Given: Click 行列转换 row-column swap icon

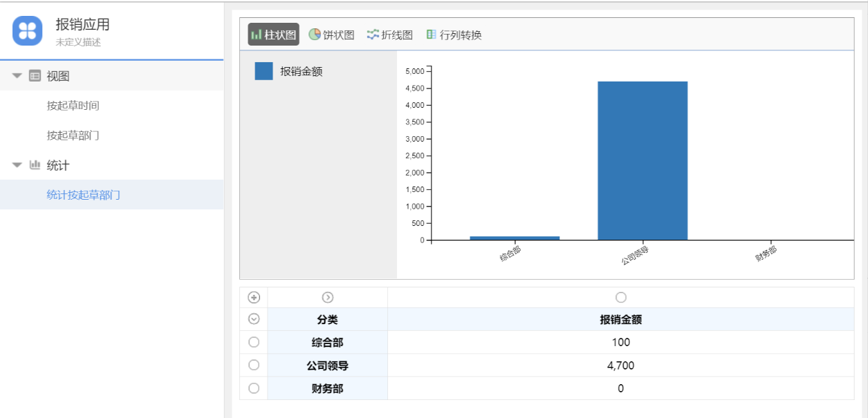Looking at the screenshot, I should click(x=431, y=35).
